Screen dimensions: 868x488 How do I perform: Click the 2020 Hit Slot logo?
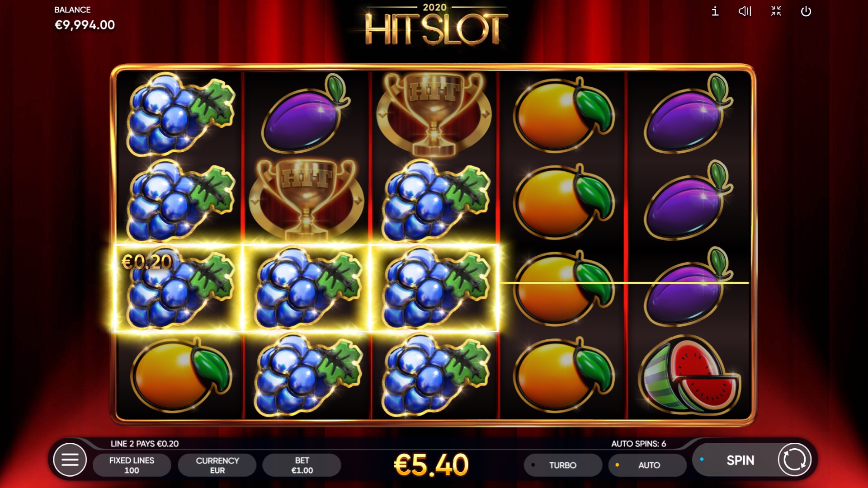tap(435, 25)
